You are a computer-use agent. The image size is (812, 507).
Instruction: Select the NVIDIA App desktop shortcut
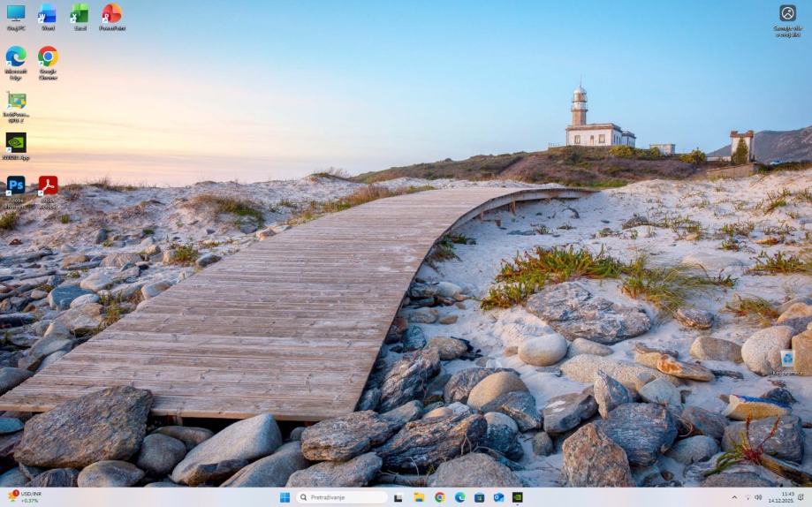point(16,142)
